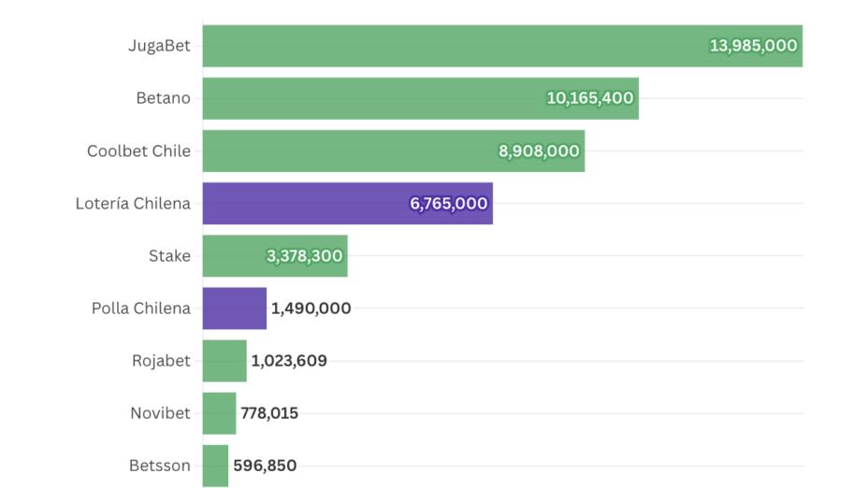The image size is (868, 488).
Task: Click the Coolbet Chile label
Action: pos(138,151)
